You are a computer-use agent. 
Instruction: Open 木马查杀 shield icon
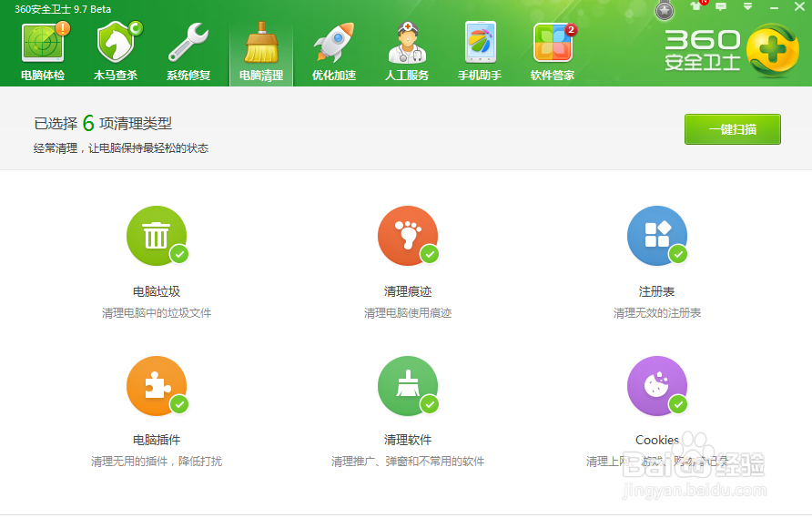[x=117, y=42]
